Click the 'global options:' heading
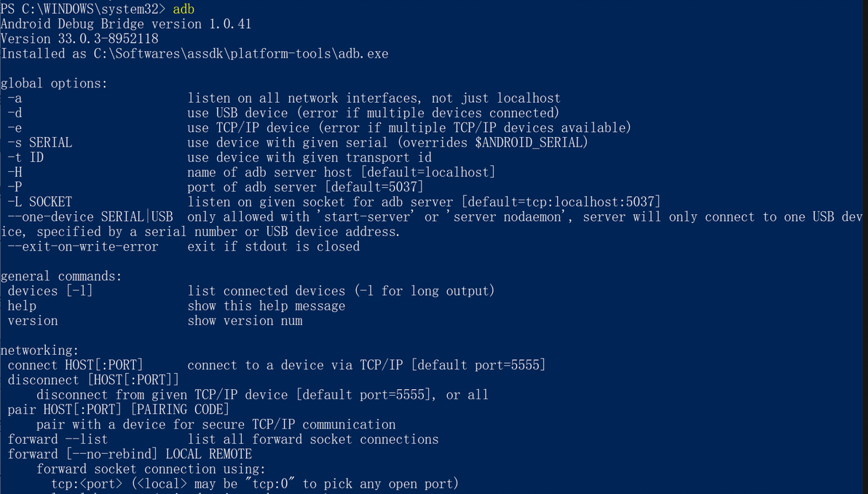The image size is (868, 494). 54,84
